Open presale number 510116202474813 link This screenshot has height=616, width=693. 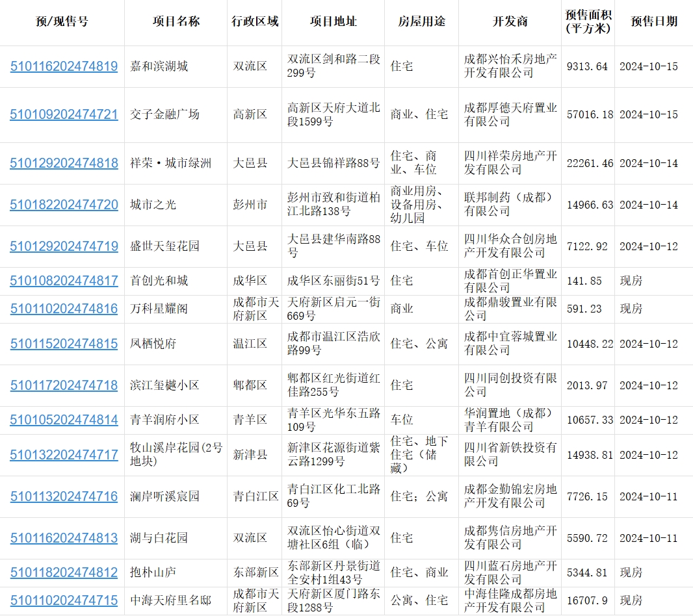pyautogui.click(x=64, y=538)
